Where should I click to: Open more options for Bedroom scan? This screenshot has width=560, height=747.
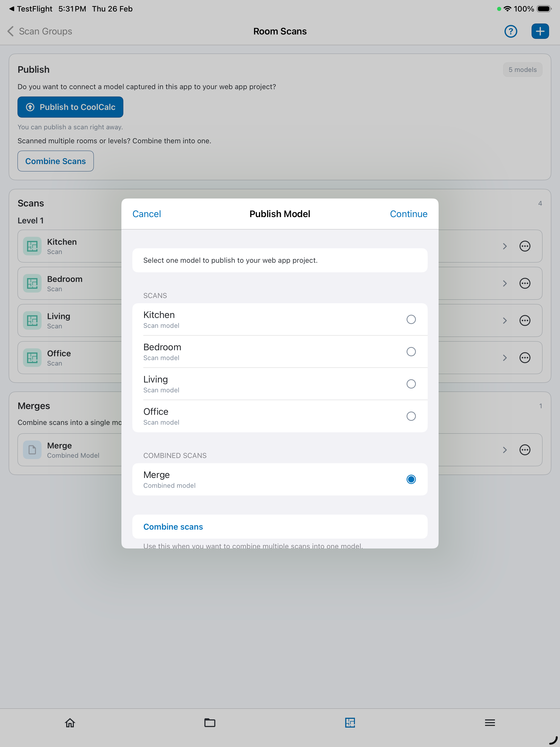(525, 283)
